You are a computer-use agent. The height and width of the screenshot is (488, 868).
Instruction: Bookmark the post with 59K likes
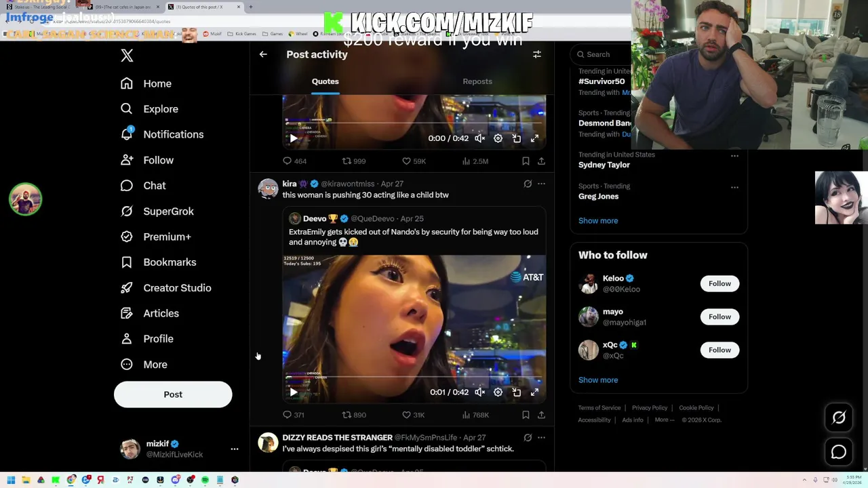pyautogui.click(x=526, y=161)
